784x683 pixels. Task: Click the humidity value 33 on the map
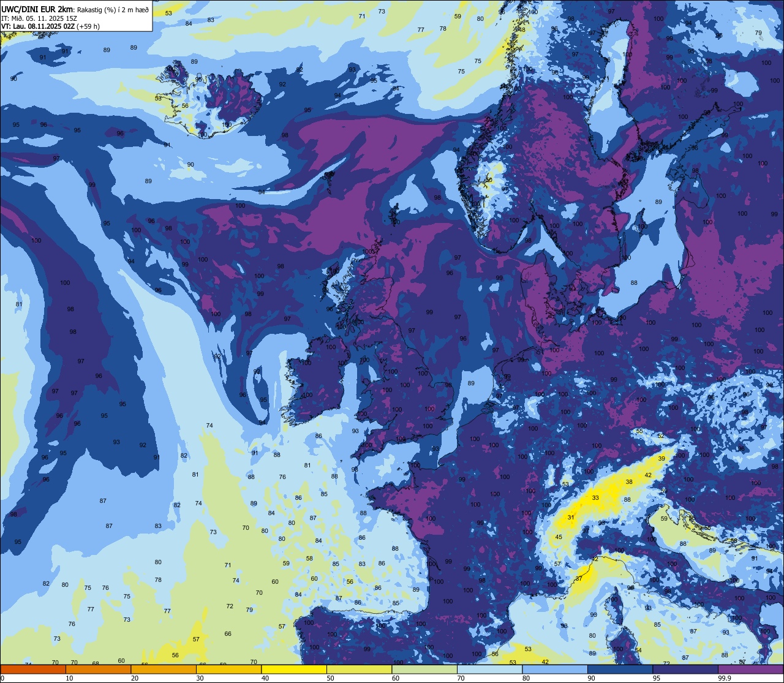595,498
